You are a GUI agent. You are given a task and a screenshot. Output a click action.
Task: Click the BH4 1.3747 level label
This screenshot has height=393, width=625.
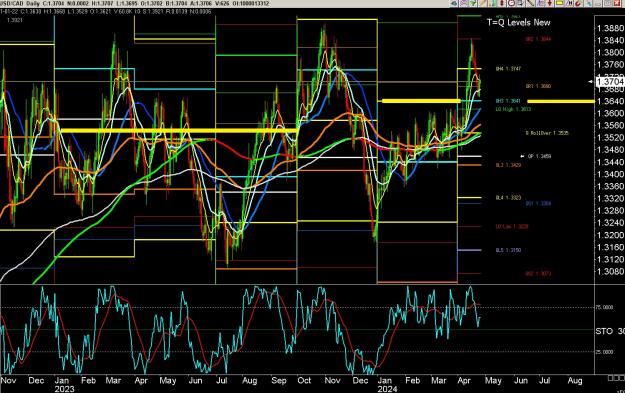tap(508, 69)
